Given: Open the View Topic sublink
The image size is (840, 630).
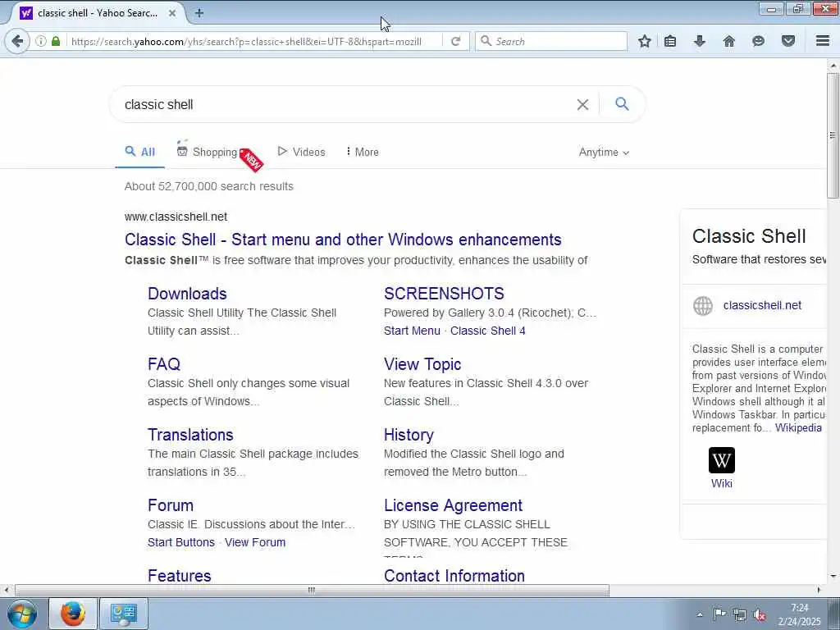Looking at the screenshot, I should [422, 364].
